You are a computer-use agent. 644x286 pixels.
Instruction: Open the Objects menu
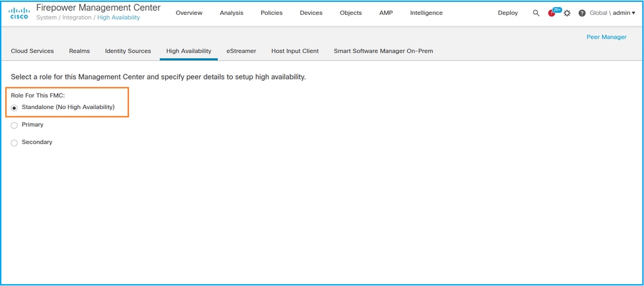click(x=351, y=13)
